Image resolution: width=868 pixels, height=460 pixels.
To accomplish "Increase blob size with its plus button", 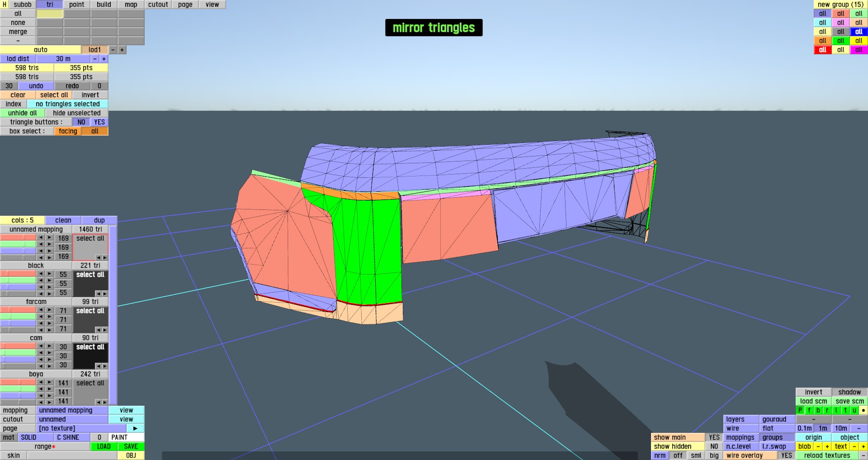I will pos(827,446).
